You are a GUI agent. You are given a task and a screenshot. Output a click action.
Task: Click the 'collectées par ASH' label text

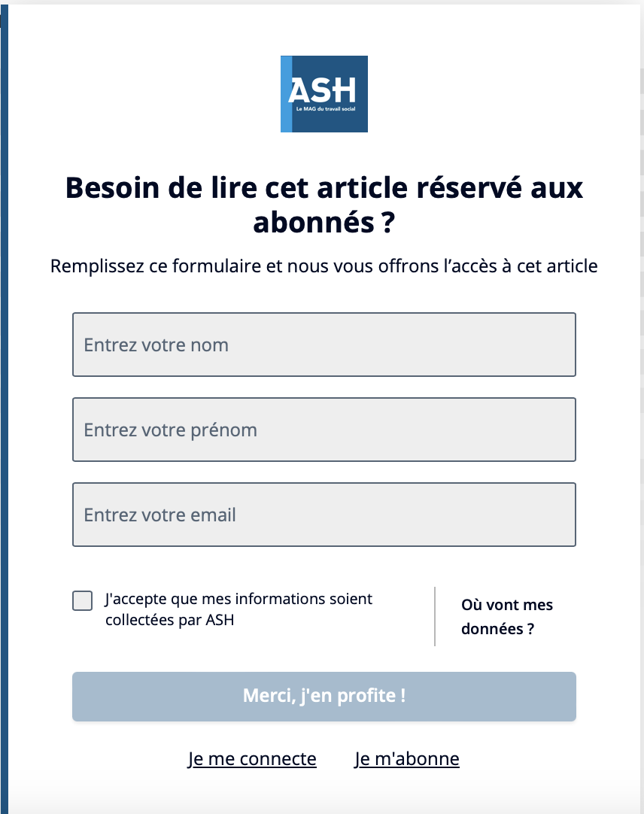(x=169, y=620)
